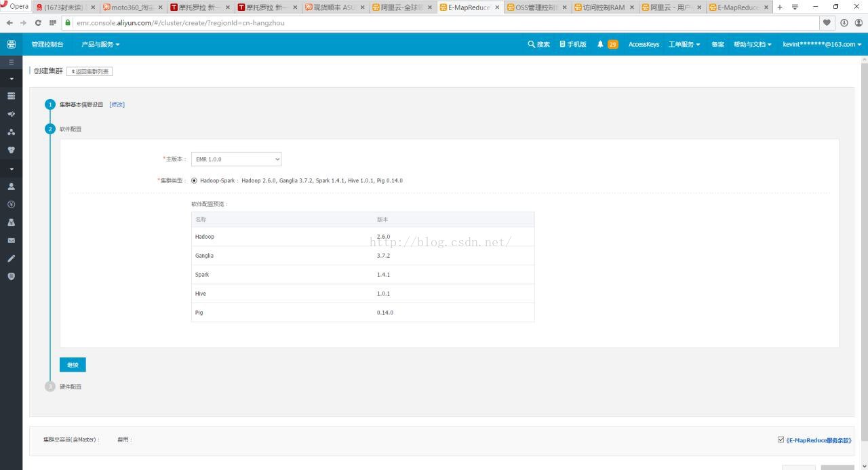Click the browser forward arrow
Screen dimensions: 868x470
(x=24, y=22)
